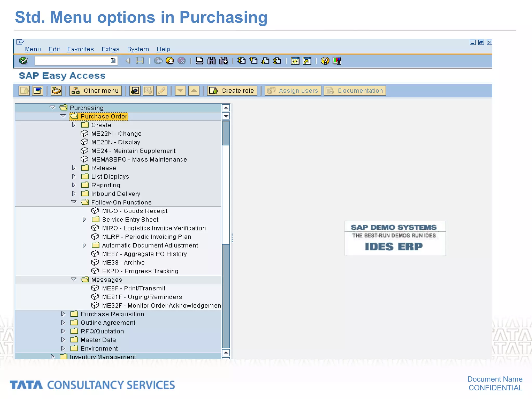Click the red Cancel icon
This screenshot has width=532, height=399.
(182, 61)
